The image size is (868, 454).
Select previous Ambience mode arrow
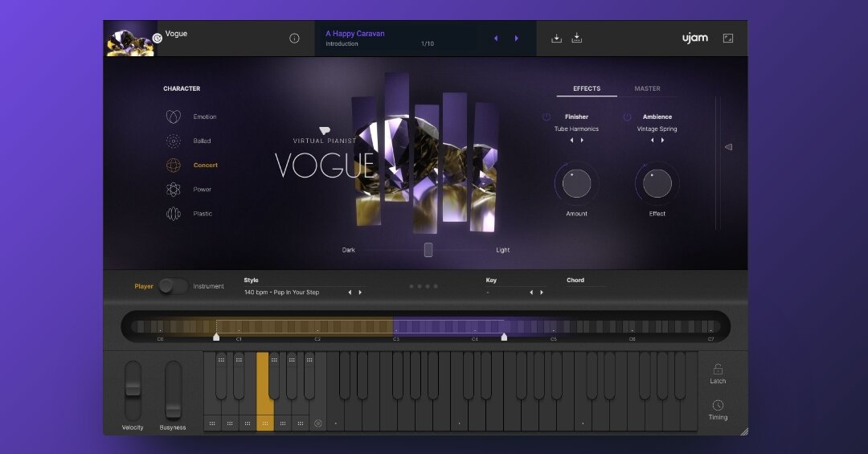[652, 141]
